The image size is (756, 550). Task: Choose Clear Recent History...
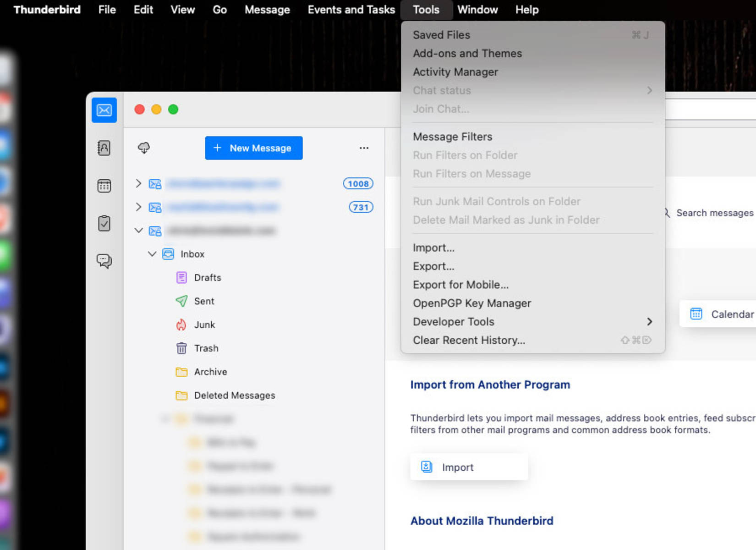click(x=533, y=340)
